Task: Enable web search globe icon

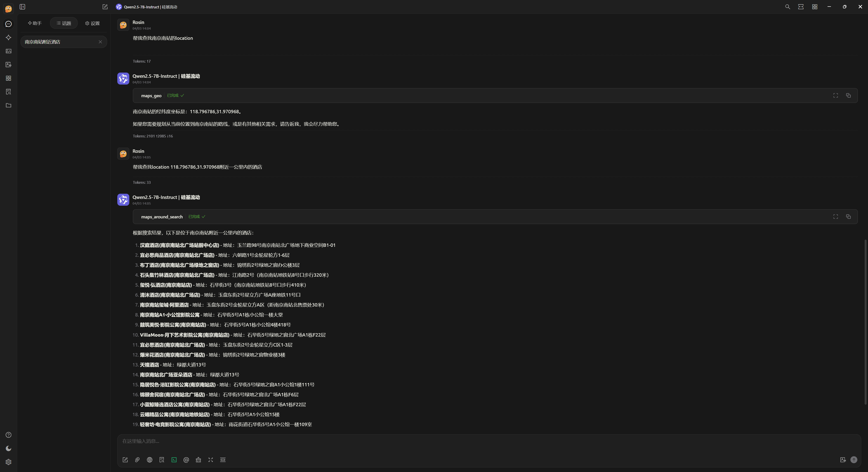Action: click(150, 460)
